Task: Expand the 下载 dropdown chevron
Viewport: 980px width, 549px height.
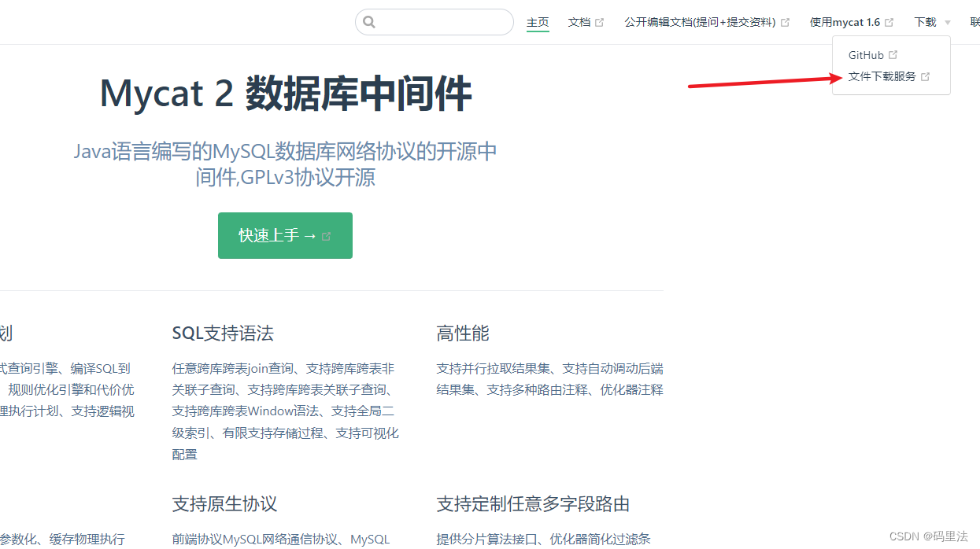Action: (947, 22)
